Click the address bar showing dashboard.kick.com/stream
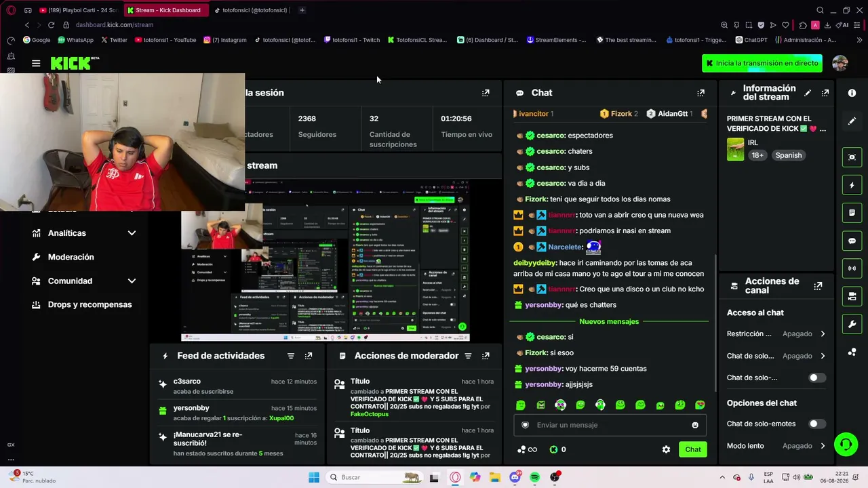The width and height of the screenshot is (868, 488). 115,25
